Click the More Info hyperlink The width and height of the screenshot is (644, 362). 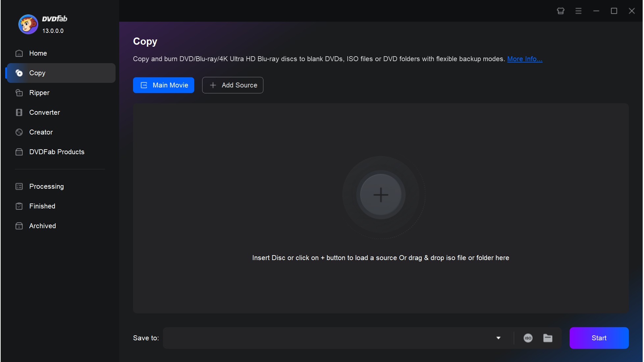coord(525,58)
